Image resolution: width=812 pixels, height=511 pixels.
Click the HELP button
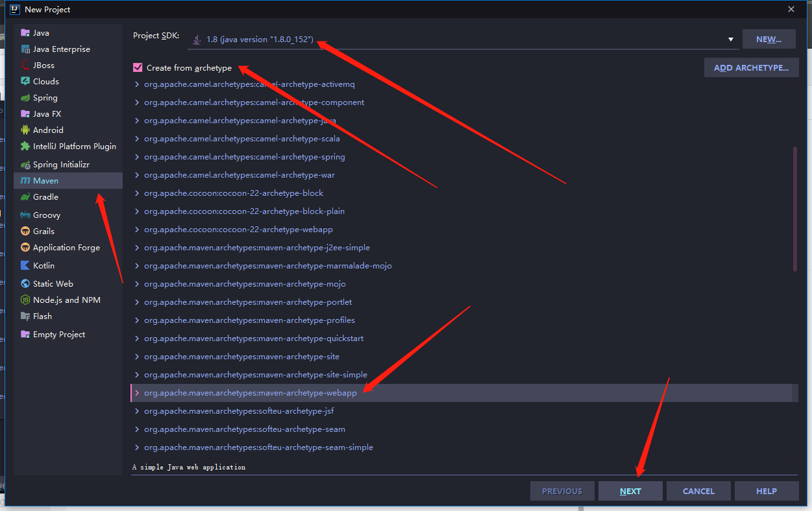click(767, 491)
